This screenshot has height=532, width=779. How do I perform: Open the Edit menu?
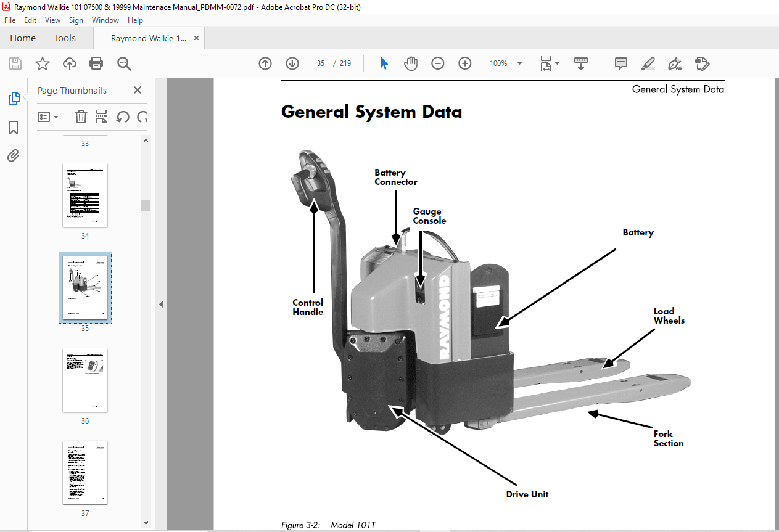click(x=30, y=20)
